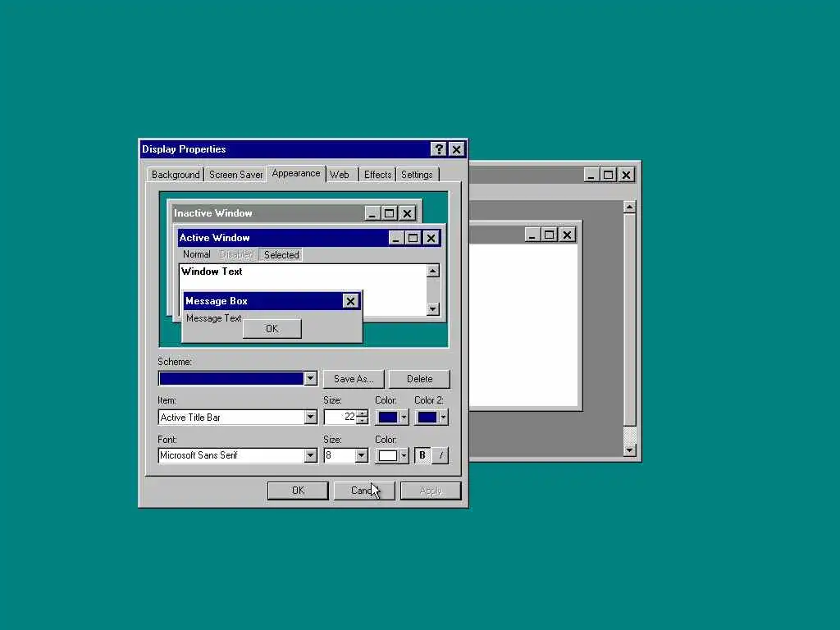Expand the Scheme dropdown list
This screenshot has width=840, height=630.
310,379
